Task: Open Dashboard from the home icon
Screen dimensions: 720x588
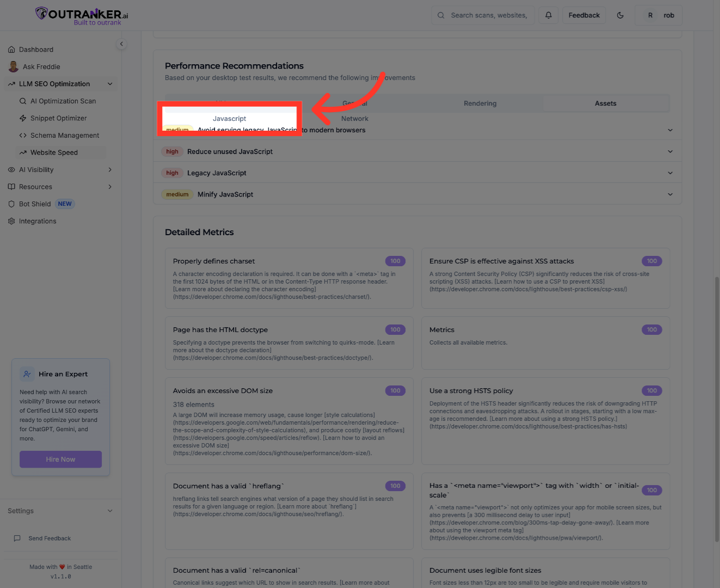Action: (x=11, y=50)
